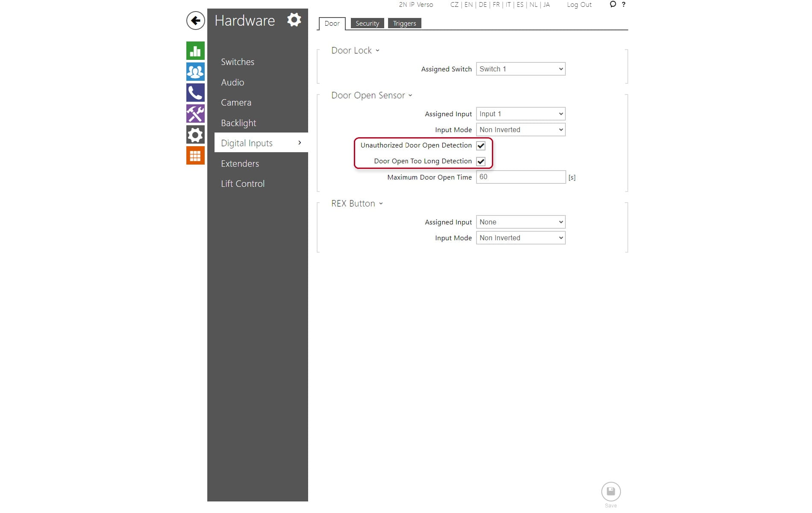Open Door Open Sensor Input Mode dropdown
The width and height of the screenshot is (812, 513).
click(521, 130)
